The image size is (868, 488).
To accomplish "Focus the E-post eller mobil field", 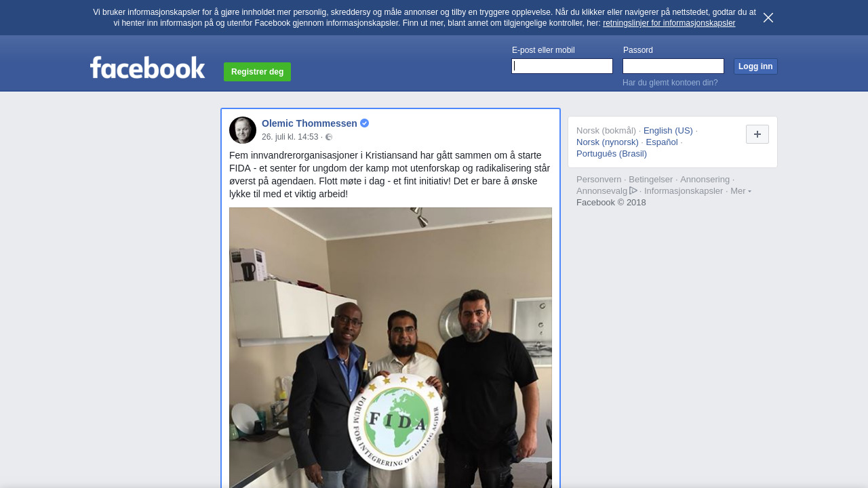I will click(562, 66).
